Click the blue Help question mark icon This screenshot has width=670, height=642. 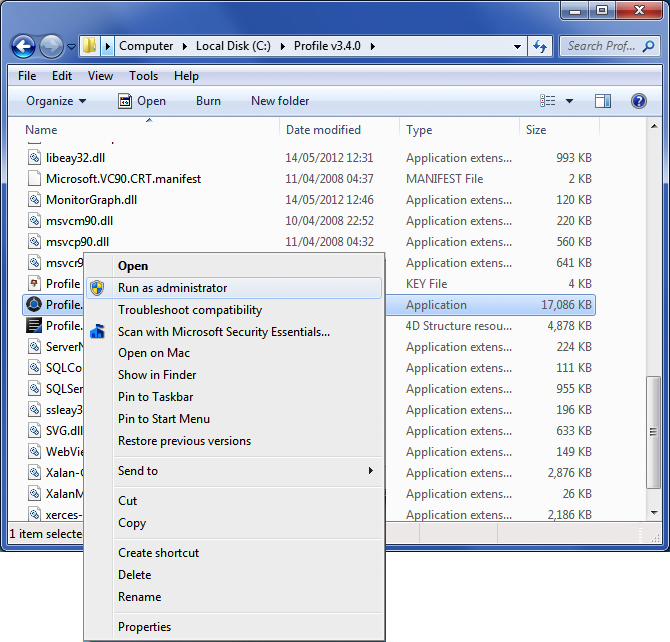tap(638, 101)
